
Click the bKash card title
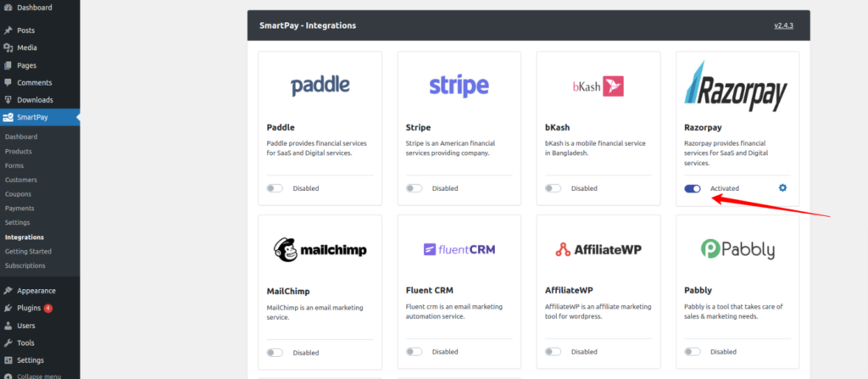click(x=558, y=127)
